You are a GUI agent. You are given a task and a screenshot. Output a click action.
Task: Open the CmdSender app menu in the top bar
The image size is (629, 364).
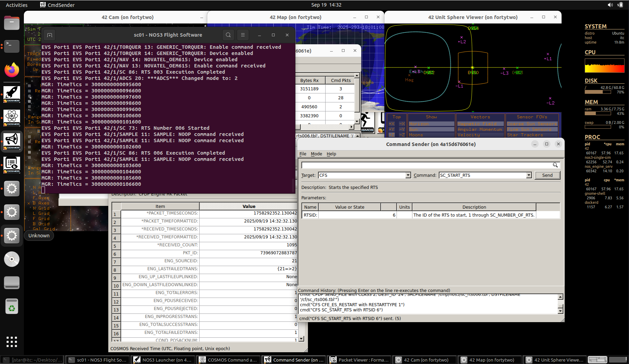tap(57, 5)
